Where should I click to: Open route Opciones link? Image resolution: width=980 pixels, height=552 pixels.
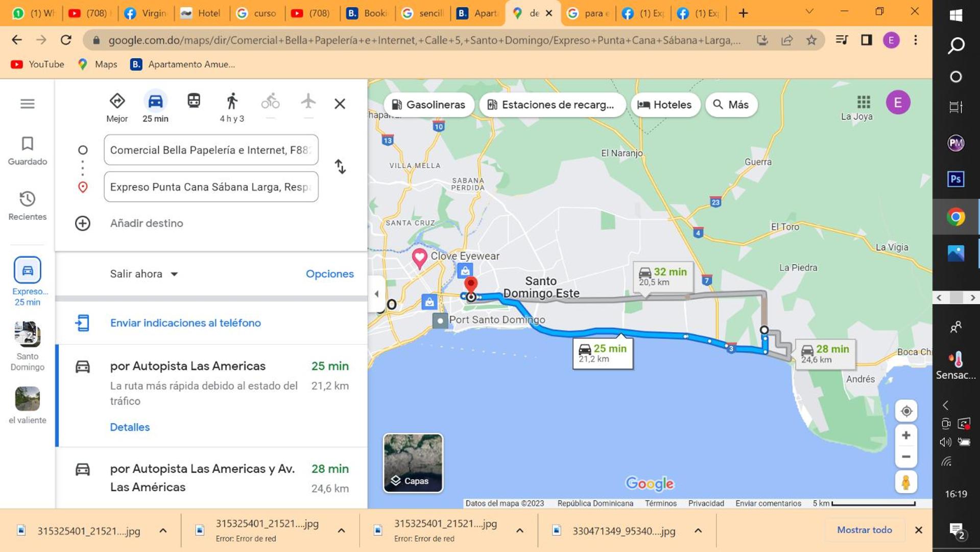click(x=330, y=274)
